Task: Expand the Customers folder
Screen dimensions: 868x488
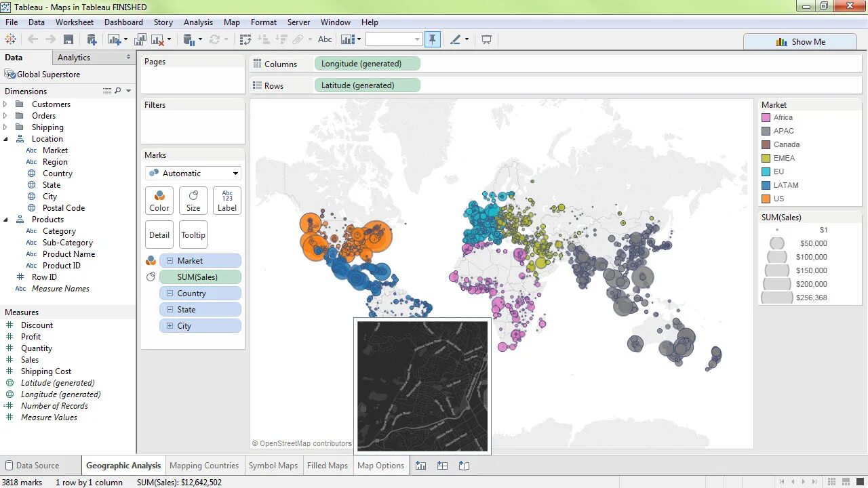Action: coord(5,104)
